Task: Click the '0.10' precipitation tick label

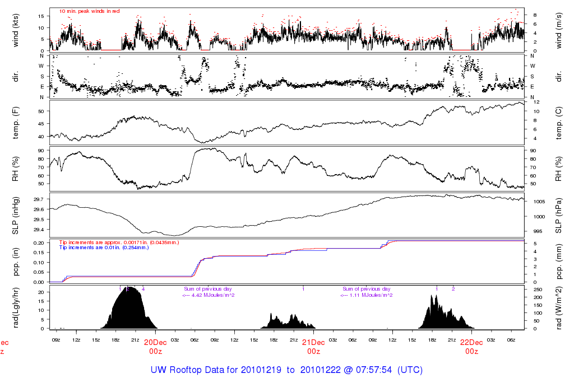Action: [x=39, y=263]
